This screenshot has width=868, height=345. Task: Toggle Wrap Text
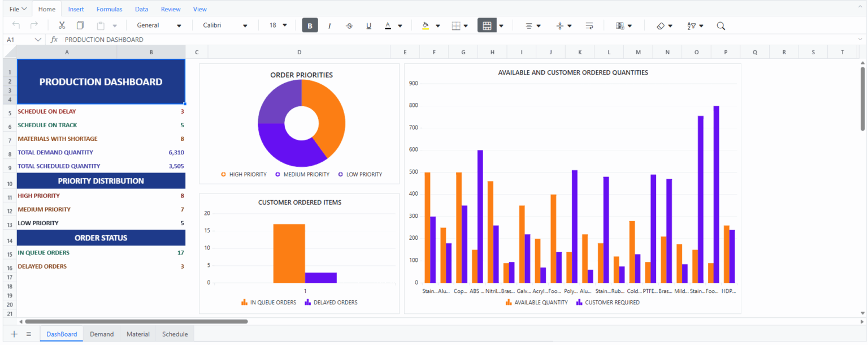click(x=589, y=25)
